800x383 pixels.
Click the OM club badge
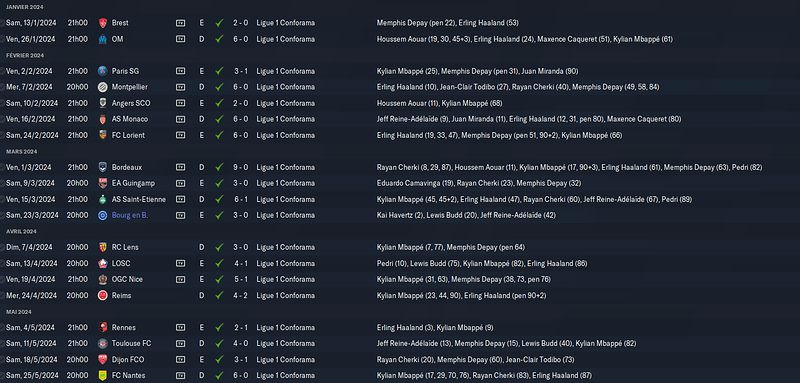pyautogui.click(x=103, y=39)
